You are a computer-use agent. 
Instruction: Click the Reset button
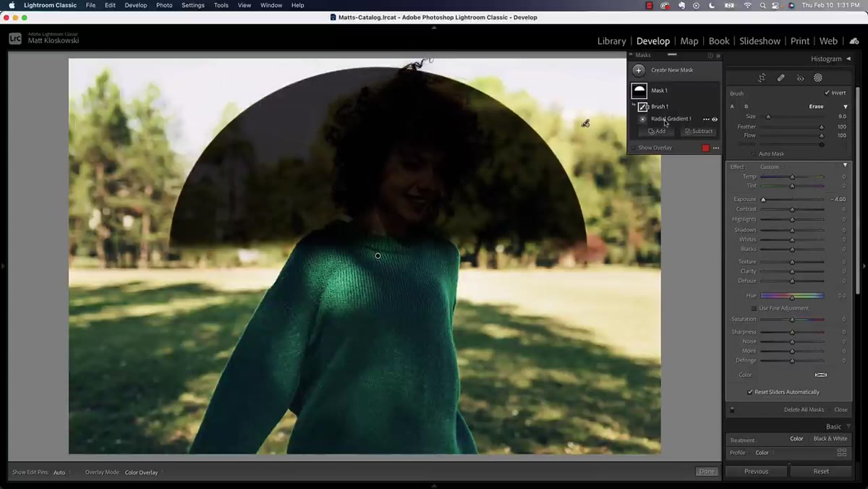pyautogui.click(x=821, y=472)
